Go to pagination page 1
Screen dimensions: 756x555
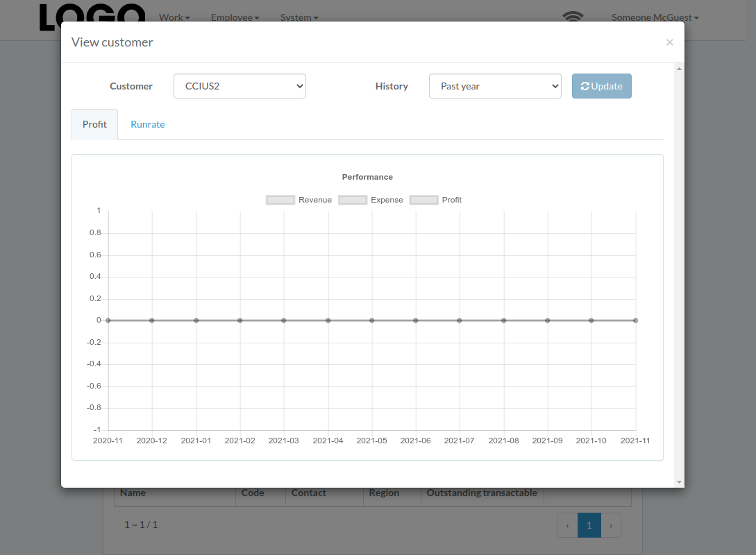[x=589, y=525]
